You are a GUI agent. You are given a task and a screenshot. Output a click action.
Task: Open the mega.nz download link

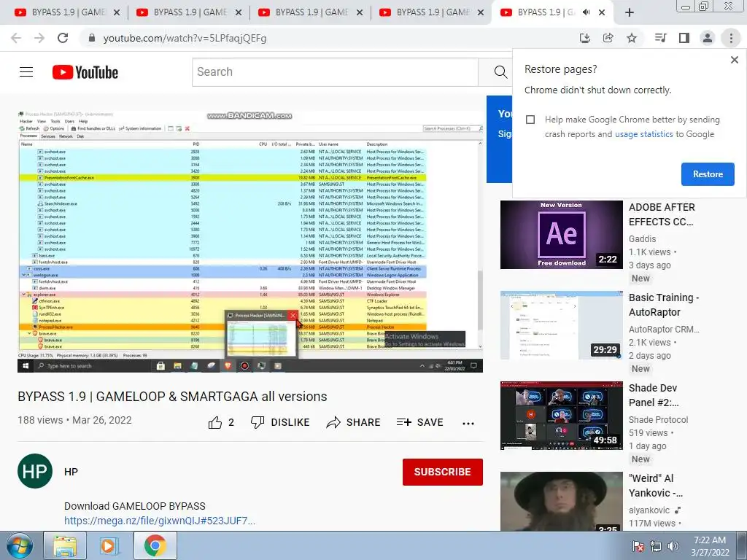[160, 521]
